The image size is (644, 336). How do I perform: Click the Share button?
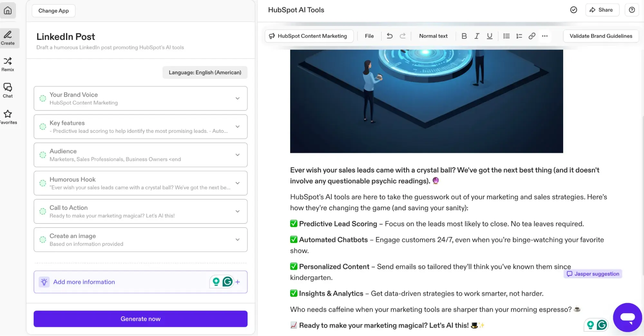pos(602,10)
